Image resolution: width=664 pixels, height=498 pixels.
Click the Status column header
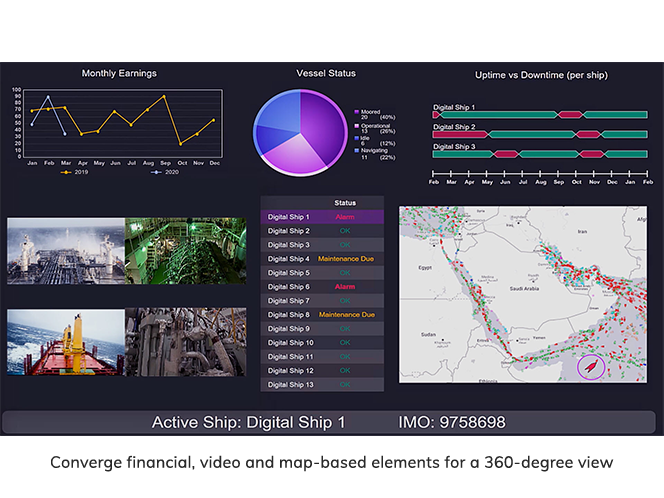tap(345, 202)
